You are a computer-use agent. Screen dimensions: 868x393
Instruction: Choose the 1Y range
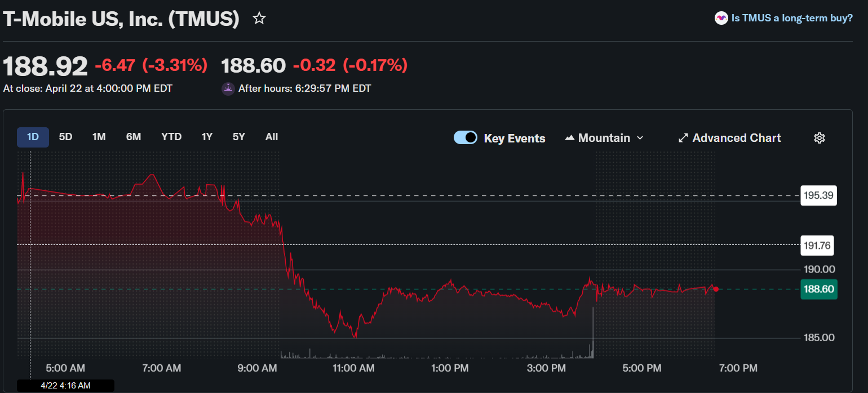point(207,137)
